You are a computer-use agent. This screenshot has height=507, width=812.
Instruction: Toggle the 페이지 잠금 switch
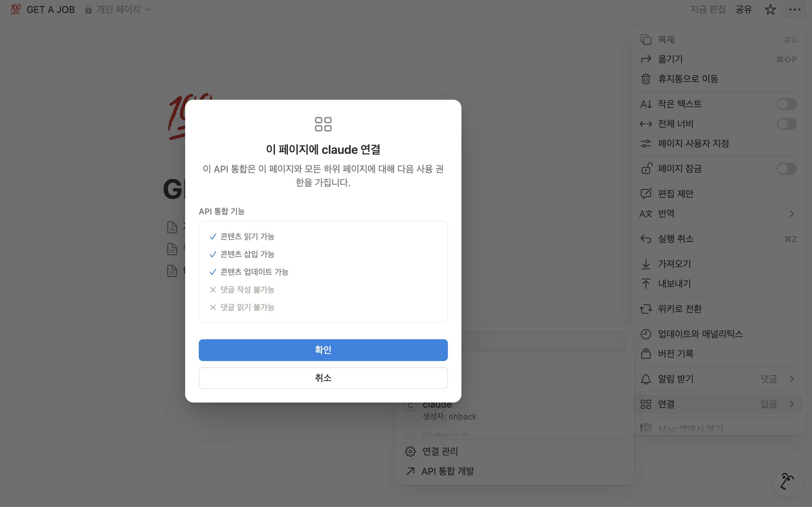(x=786, y=169)
